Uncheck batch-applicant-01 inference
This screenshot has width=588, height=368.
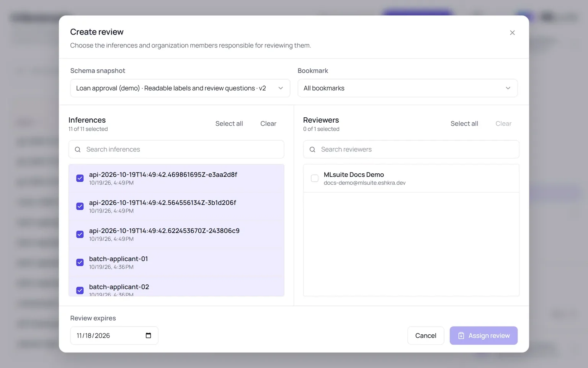80,262
